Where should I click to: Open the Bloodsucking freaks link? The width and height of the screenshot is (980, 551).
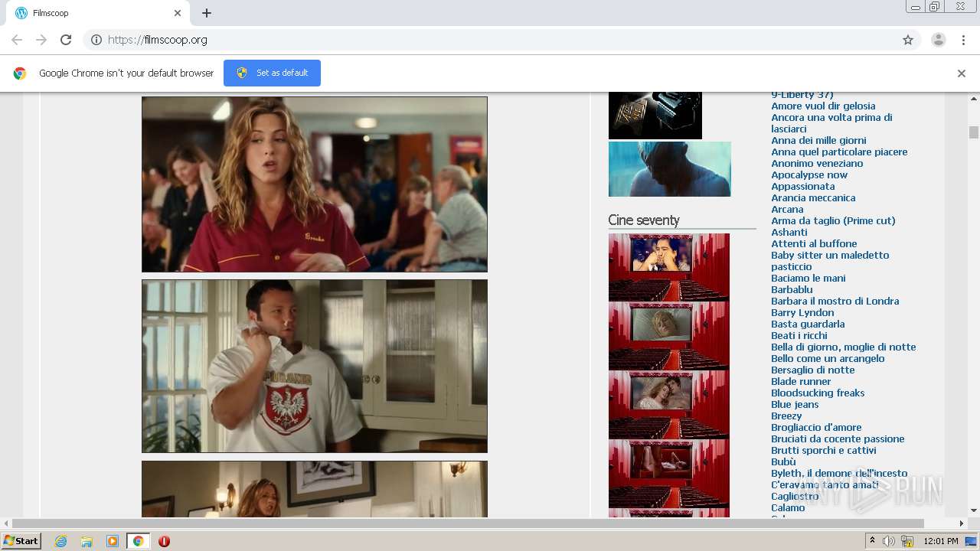pos(818,393)
